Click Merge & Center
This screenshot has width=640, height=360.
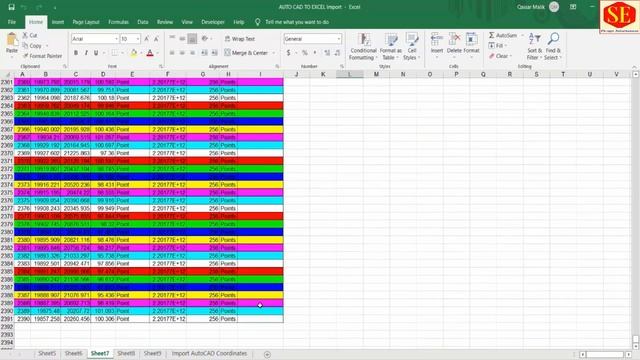246,53
